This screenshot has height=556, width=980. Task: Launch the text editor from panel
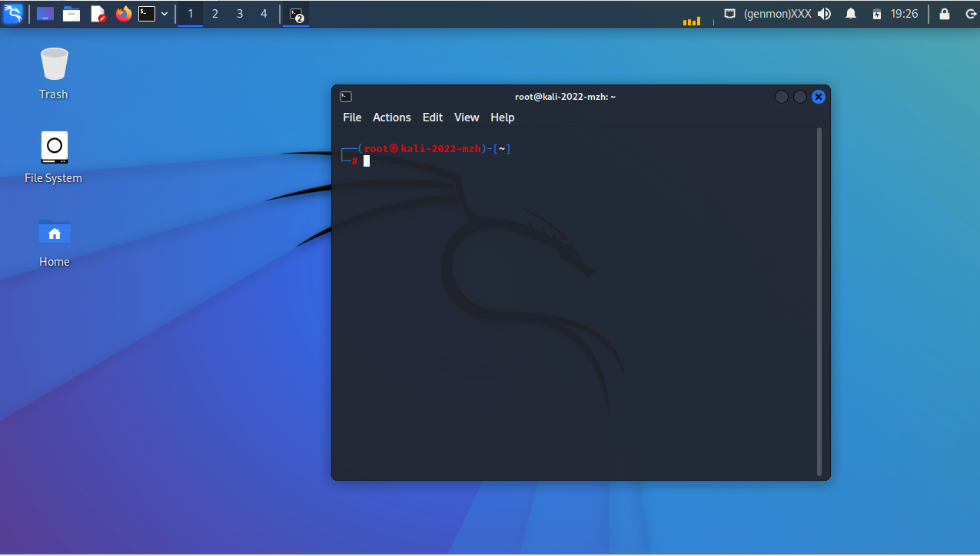(98, 14)
